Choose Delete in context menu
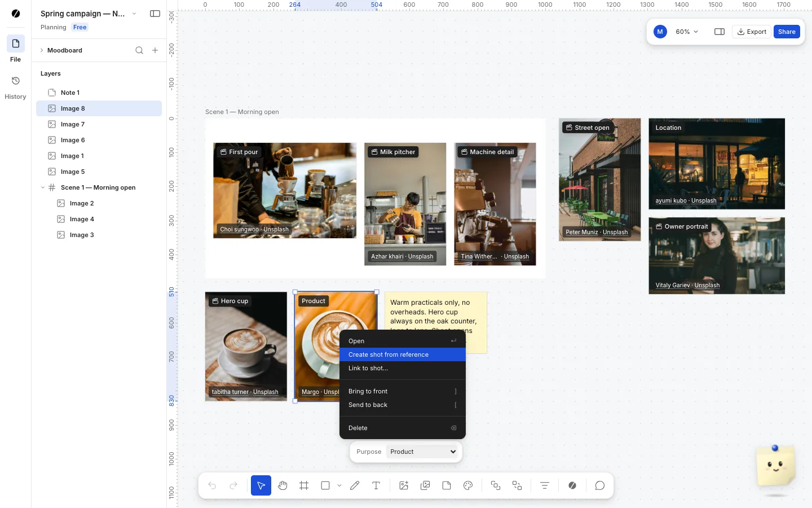 [403, 428]
